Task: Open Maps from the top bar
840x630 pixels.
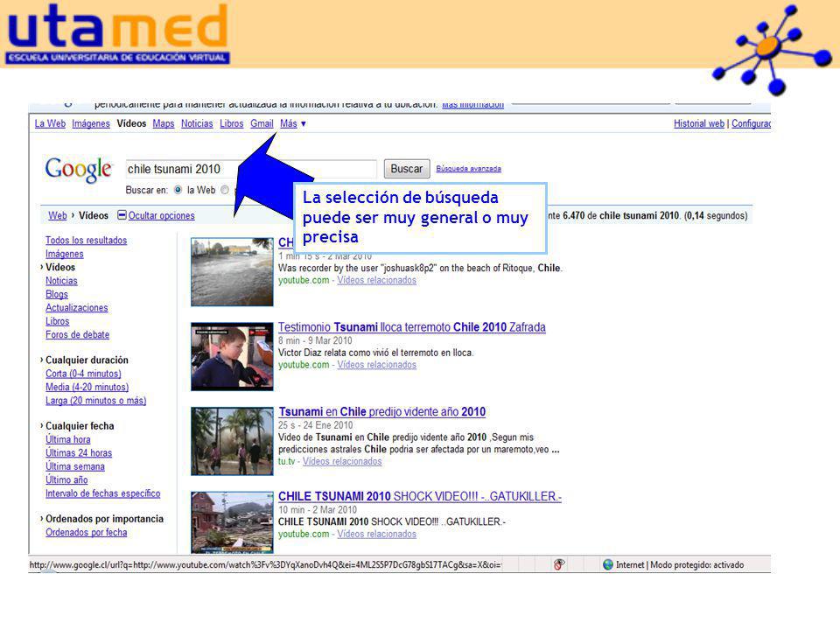Action: tap(164, 123)
